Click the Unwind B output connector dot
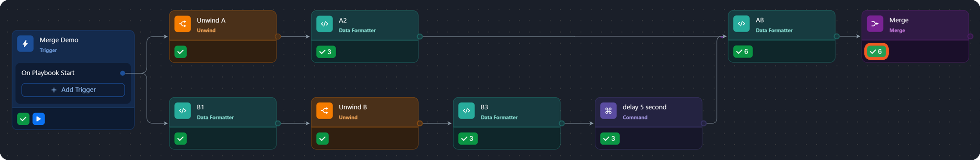The height and width of the screenshot is (160, 980). (420, 123)
